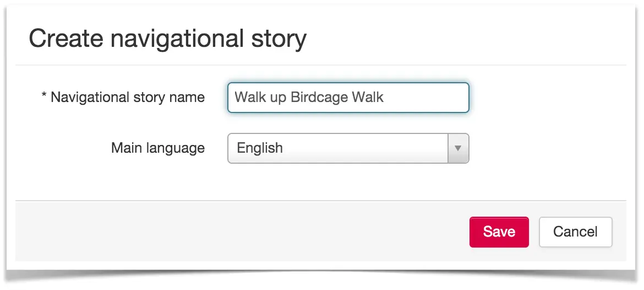Click the 'Navigational story name' label
This screenshot has width=644, height=290.
click(127, 98)
